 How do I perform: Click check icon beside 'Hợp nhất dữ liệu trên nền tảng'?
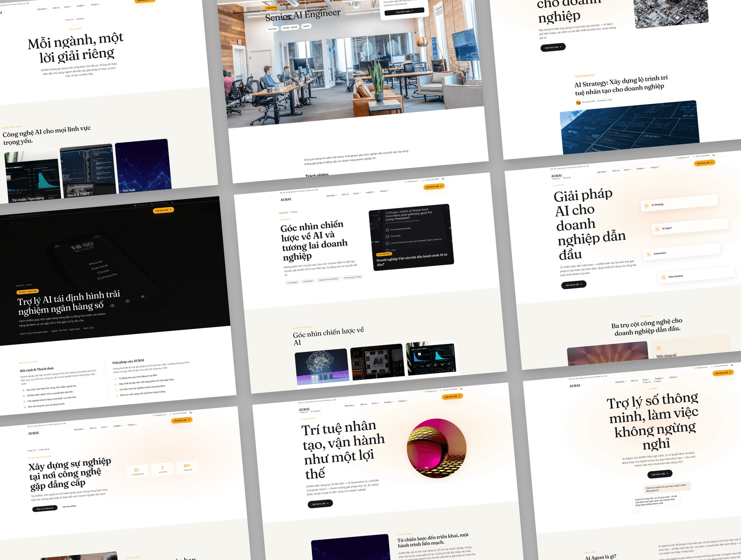pos(116,385)
